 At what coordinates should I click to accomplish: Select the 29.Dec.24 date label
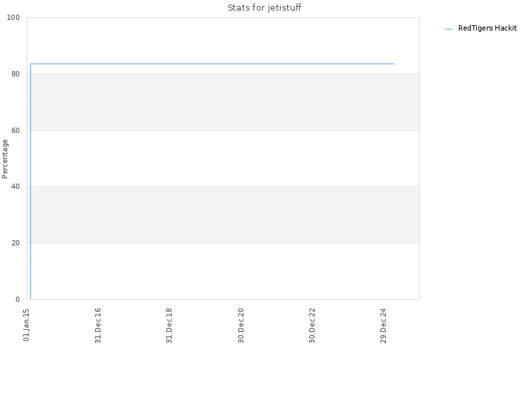point(384,326)
